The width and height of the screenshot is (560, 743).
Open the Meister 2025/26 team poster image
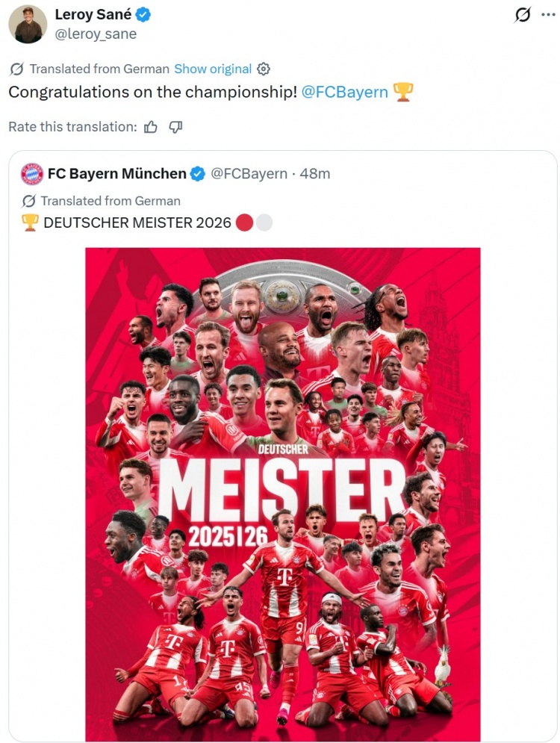point(282,493)
